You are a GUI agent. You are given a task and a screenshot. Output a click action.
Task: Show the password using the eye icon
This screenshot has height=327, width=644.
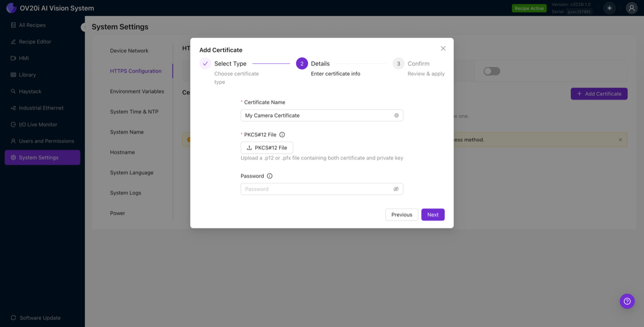point(396,188)
